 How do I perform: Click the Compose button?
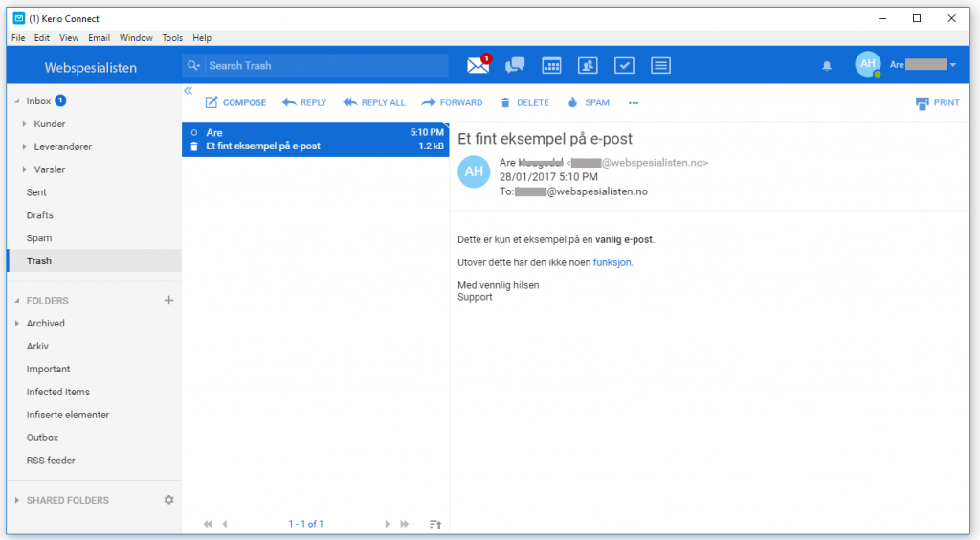point(235,102)
